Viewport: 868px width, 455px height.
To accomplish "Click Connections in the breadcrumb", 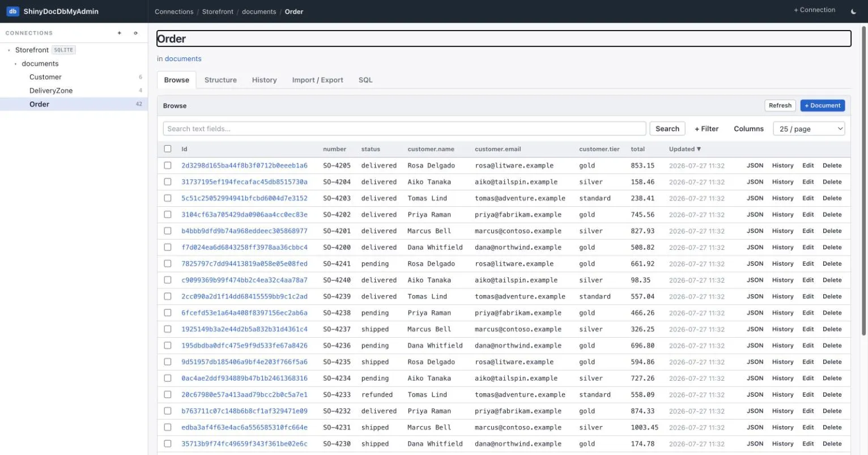I will [174, 11].
